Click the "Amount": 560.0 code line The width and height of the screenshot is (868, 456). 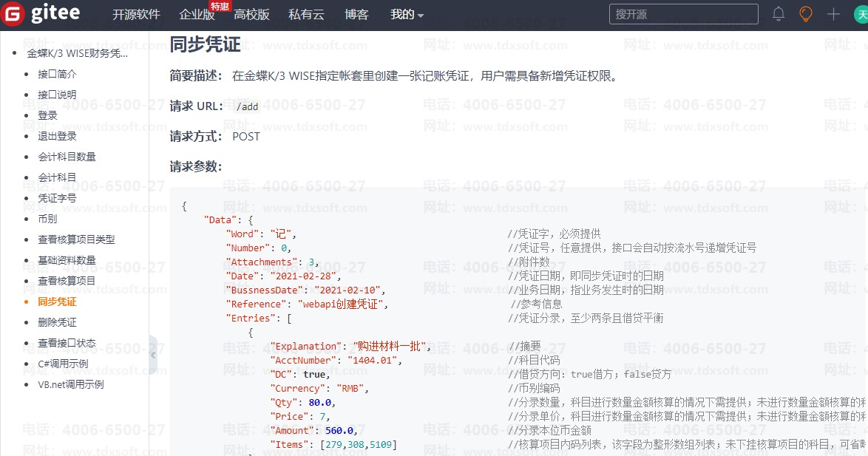[314, 431]
